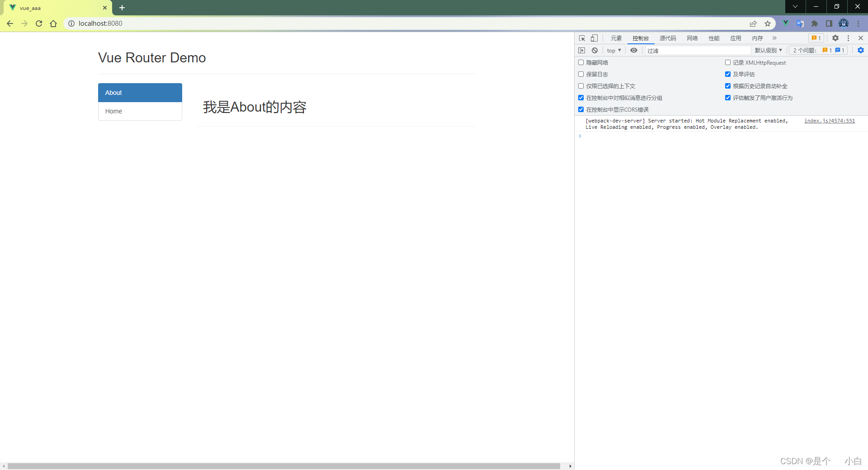The image size is (868, 470).
Task: Disable 及早评估 evaluation option
Action: [x=728, y=74]
